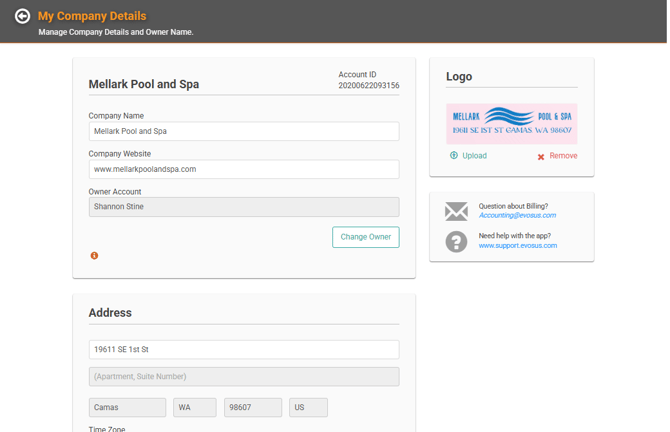This screenshot has height=432, width=670.
Task: Click the Change Owner button
Action: point(366,237)
